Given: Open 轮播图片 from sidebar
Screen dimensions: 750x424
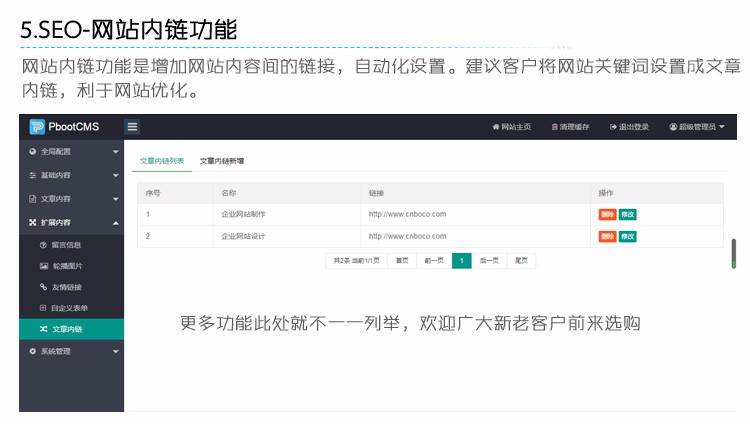Looking at the screenshot, I should point(67,266).
